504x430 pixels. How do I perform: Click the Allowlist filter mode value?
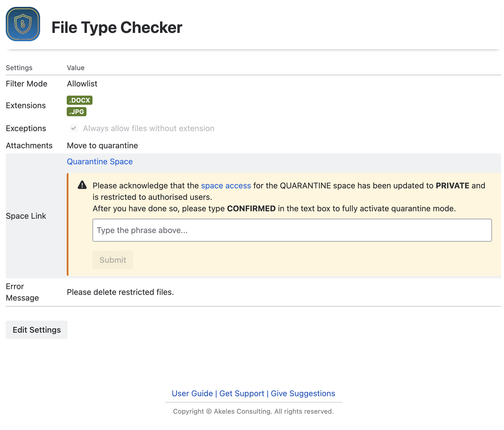(82, 84)
